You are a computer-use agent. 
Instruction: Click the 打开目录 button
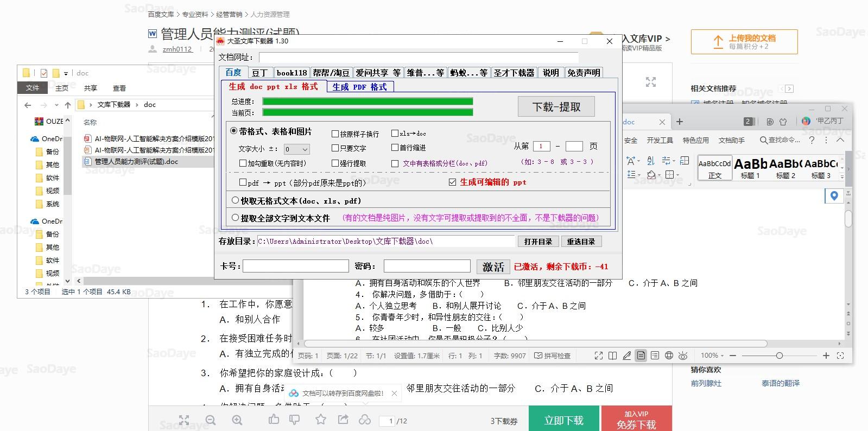coord(538,242)
